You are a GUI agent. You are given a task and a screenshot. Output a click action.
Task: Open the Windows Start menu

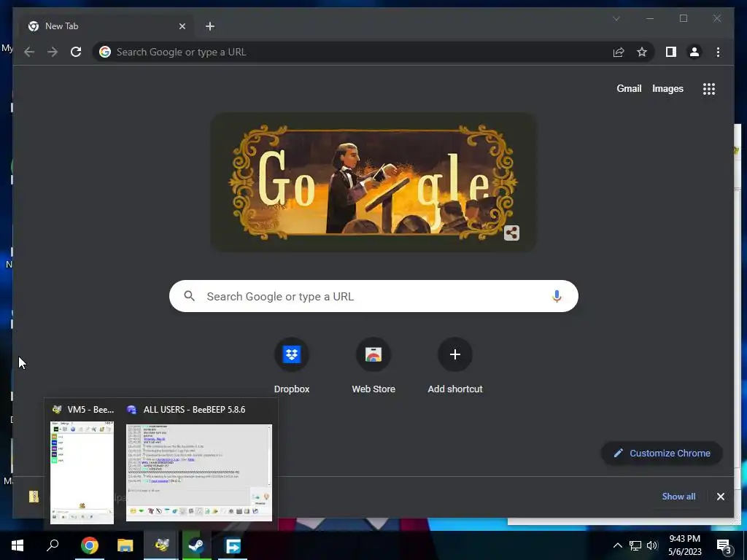coord(18,545)
